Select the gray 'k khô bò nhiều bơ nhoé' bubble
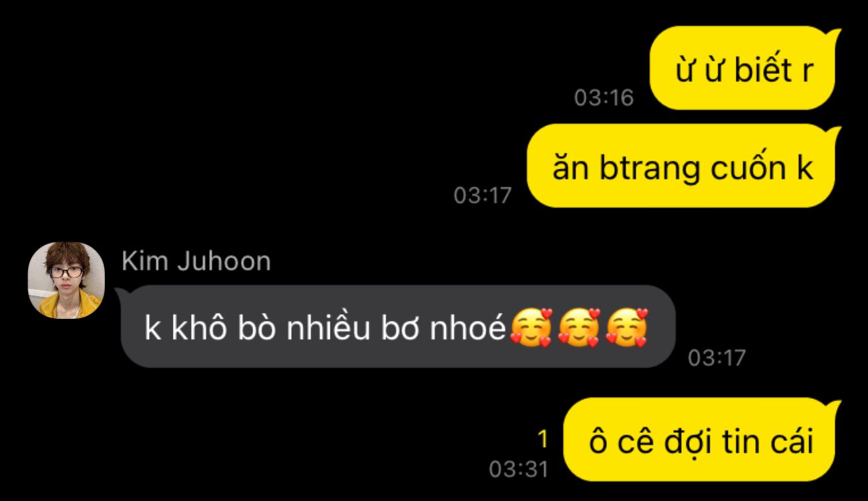This screenshot has height=501, width=868. coord(398,327)
